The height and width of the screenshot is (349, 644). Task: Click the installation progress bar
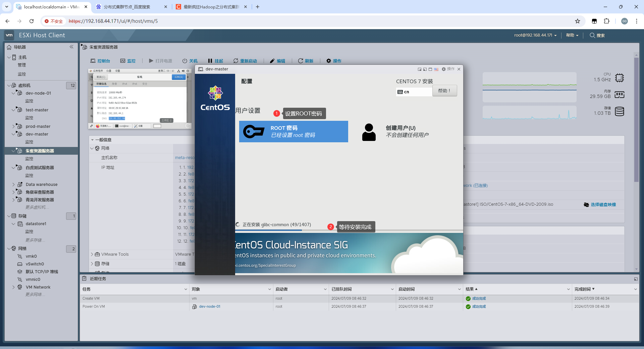tap(349, 231)
